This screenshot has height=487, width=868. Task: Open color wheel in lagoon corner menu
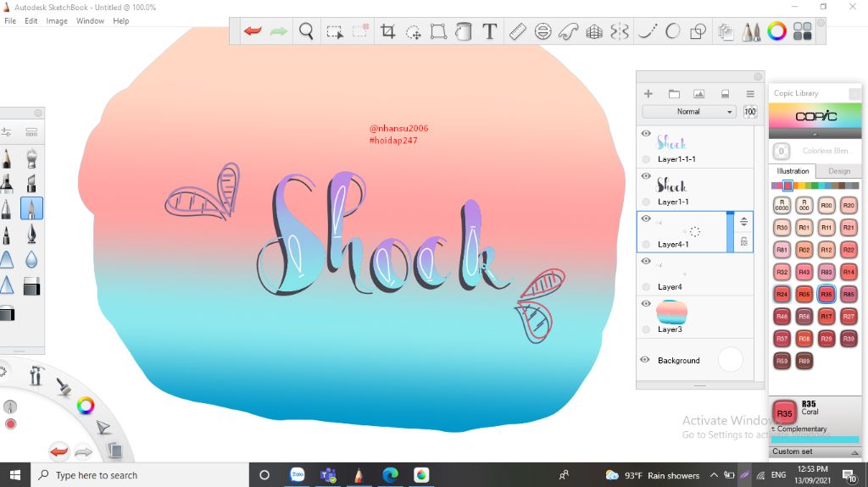click(86, 406)
